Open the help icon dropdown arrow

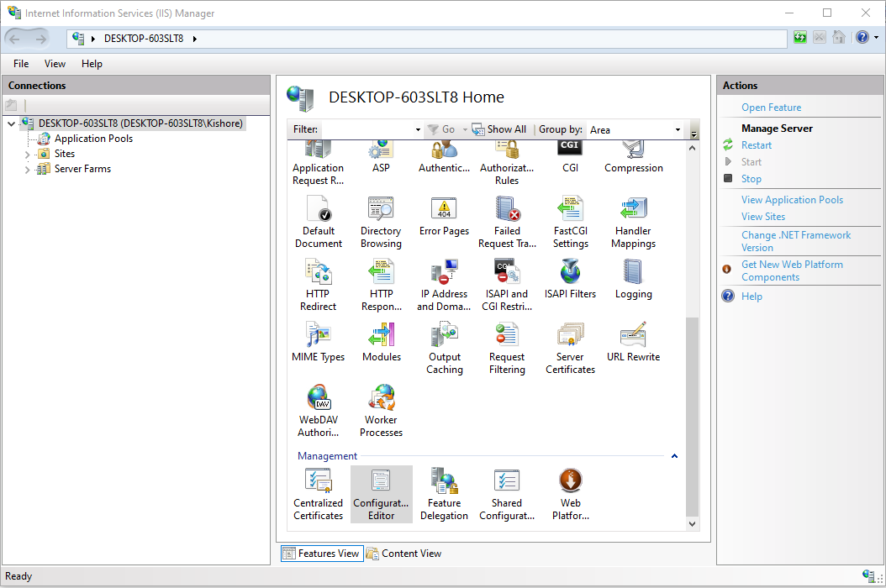click(877, 38)
